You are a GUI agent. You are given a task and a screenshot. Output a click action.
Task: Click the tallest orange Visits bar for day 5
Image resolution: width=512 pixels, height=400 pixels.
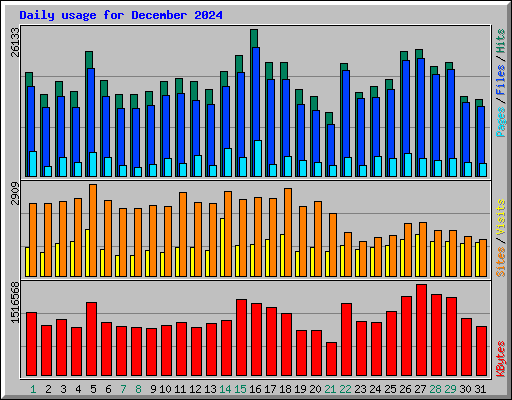click(93, 230)
